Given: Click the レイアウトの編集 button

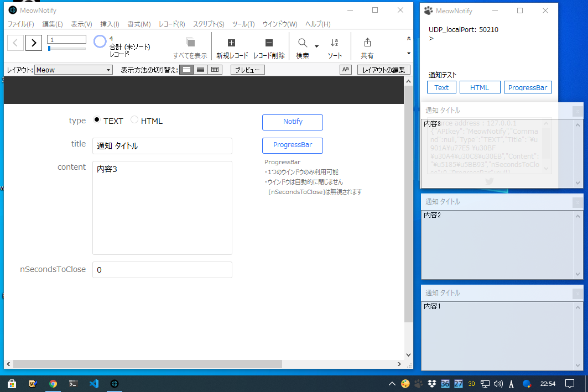Looking at the screenshot, I should point(384,70).
